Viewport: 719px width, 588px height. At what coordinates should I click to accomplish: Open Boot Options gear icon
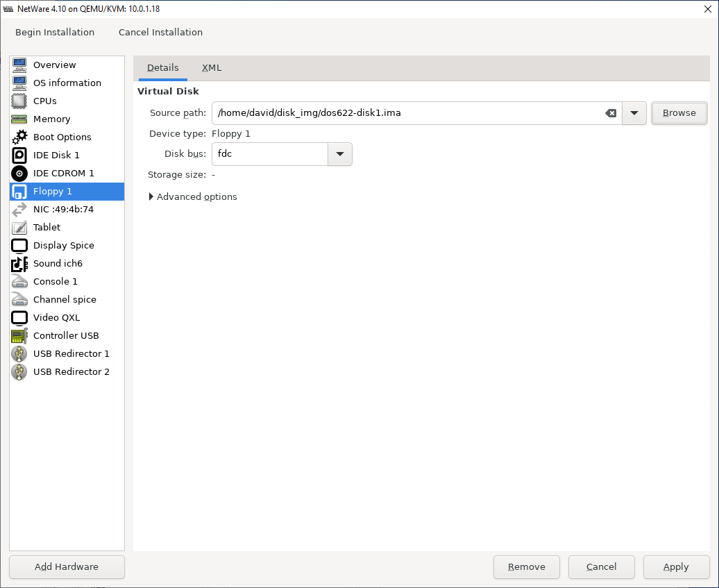coord(19,137)
